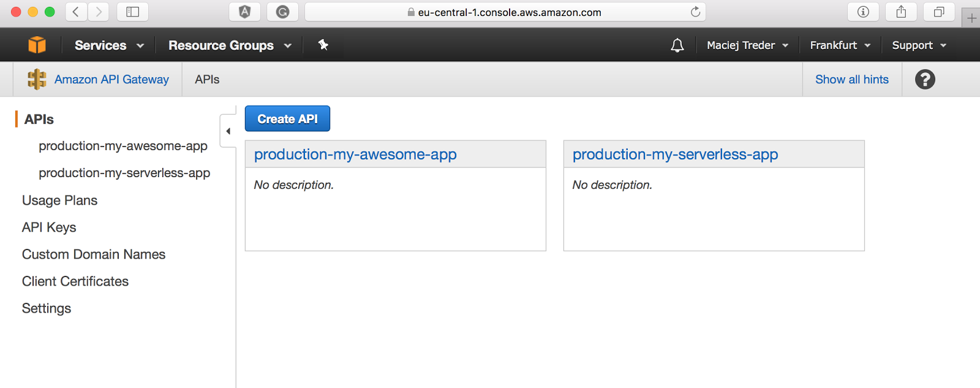Select production-my-serverless-app in sidebar
The width and height of the screenshot is (980, 388).
pos(124,173)
